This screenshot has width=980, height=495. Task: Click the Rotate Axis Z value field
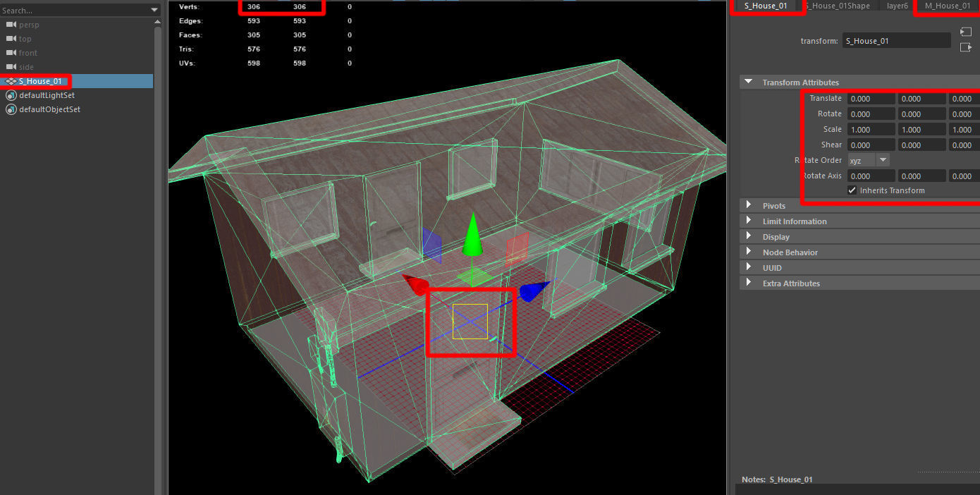point(964,176)
